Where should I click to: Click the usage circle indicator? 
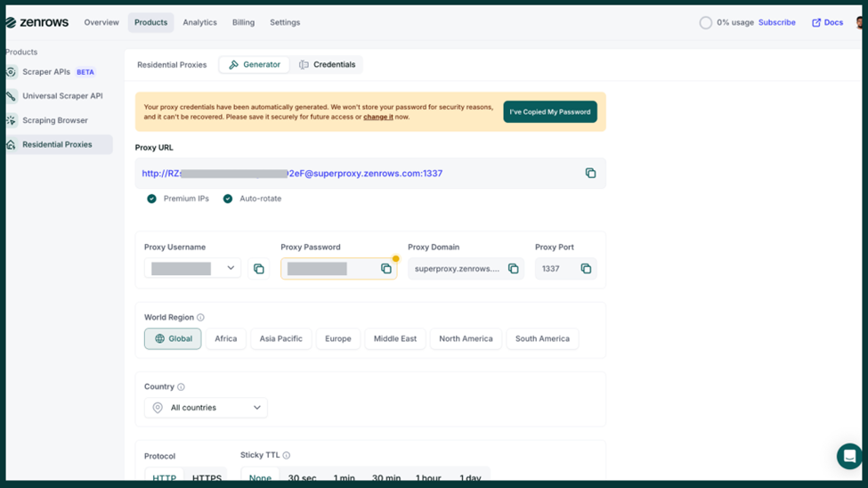click(705, 23)
